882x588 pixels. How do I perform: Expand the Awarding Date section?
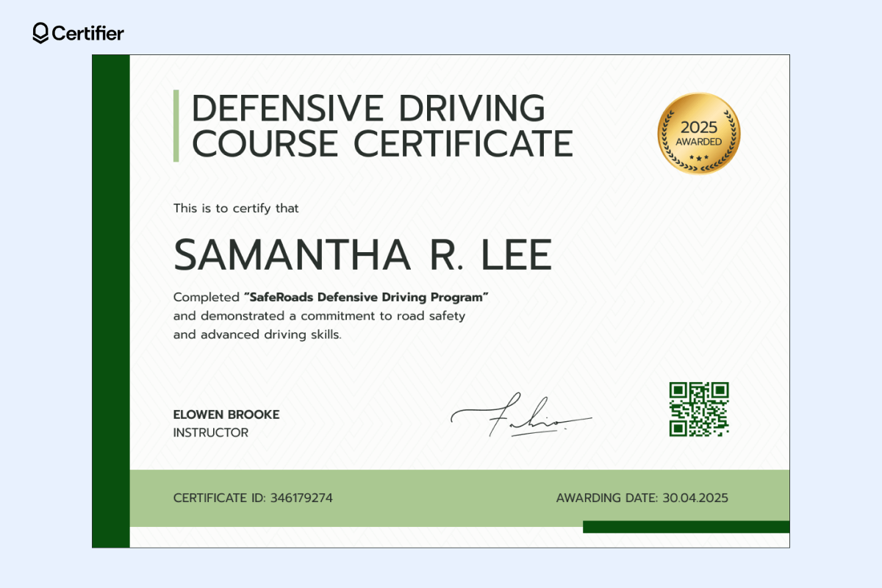click(642, 498)
